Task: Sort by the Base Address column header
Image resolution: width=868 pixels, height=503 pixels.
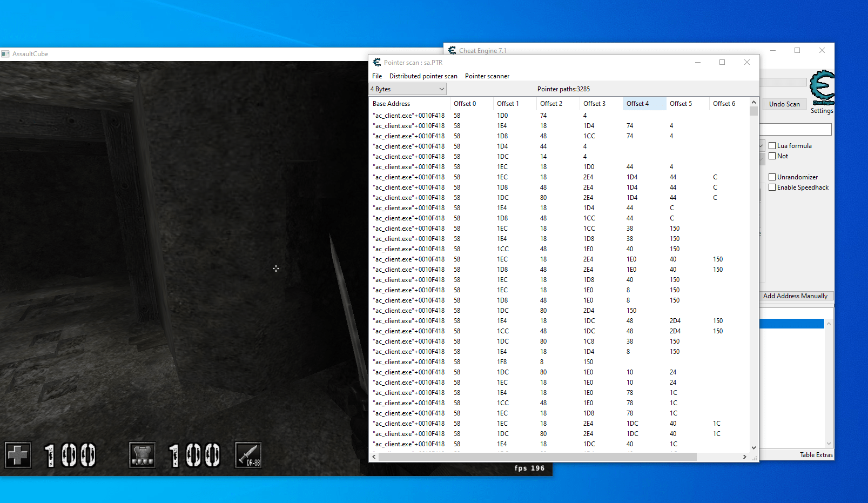Action: pos(409,104)
